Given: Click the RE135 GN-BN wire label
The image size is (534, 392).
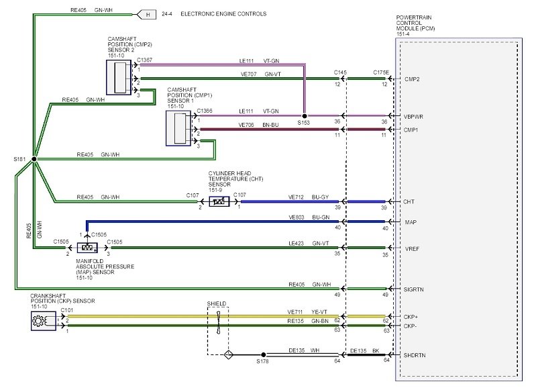Looking at the screenshot, I should coord(308,321).
